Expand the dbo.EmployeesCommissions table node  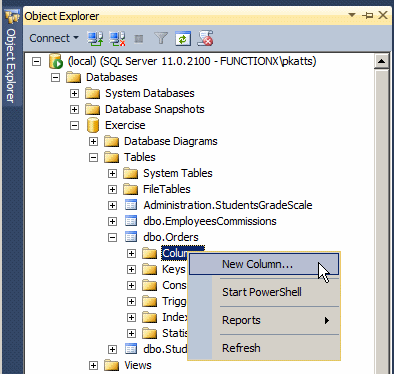tap(112, 222)
